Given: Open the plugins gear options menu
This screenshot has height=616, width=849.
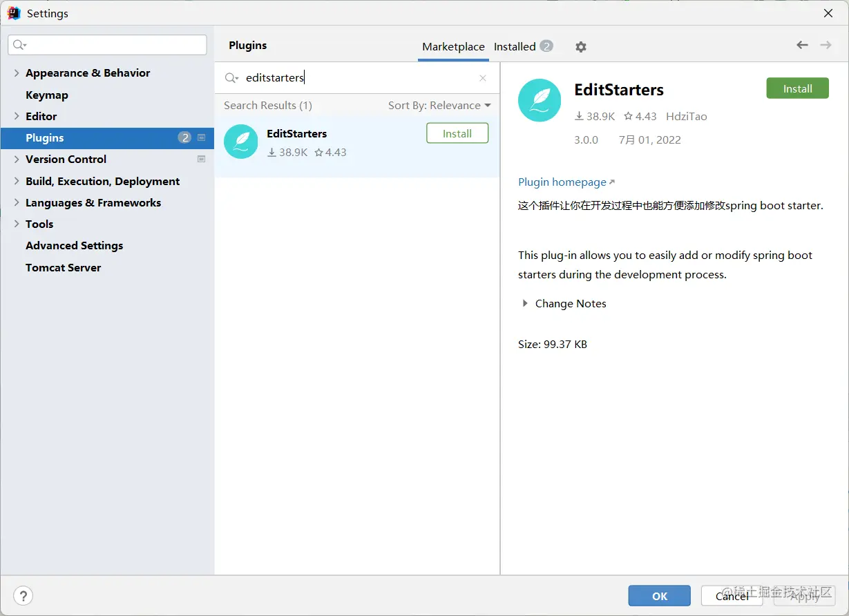Looking at the screenshot, I should [x=581, y=47].
